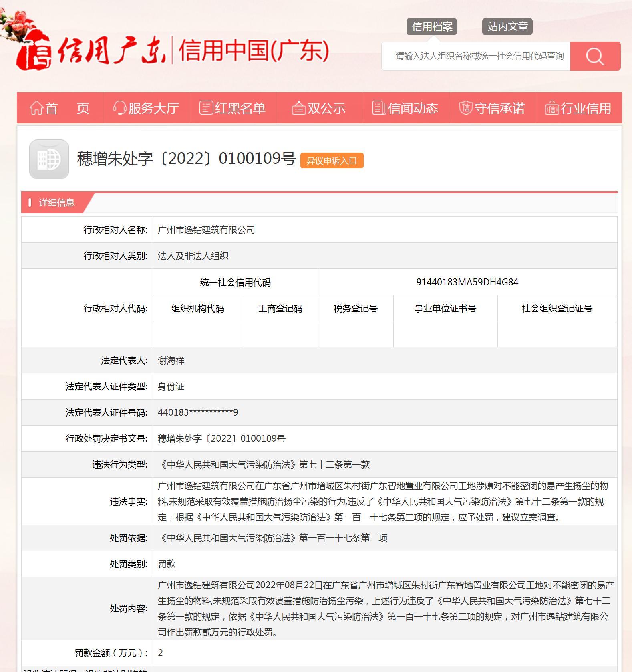Click the 违法行为类型 law citation text
The width and height of the screenshot is (632, 672).
click(264, 464)
